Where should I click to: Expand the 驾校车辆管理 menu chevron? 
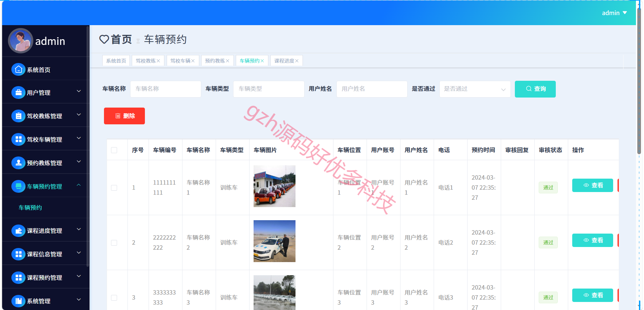pyautogui.click(x=79, y=138)
